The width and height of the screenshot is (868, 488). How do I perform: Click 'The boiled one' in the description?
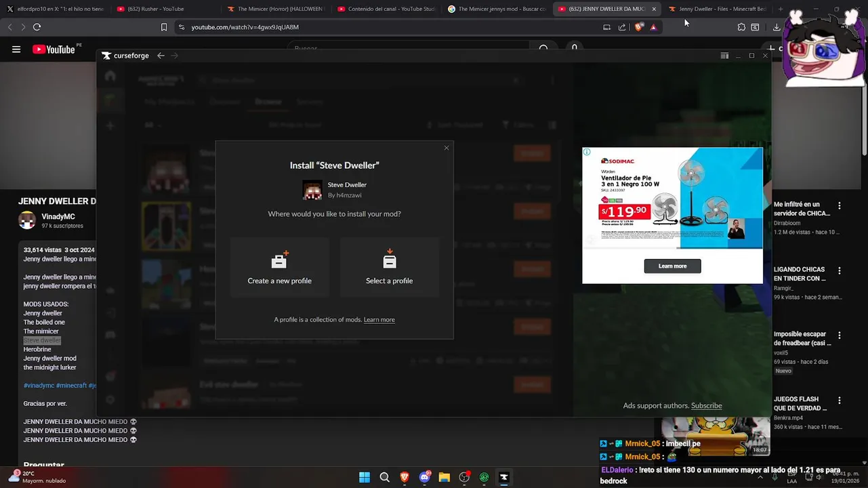pos(44,322)
